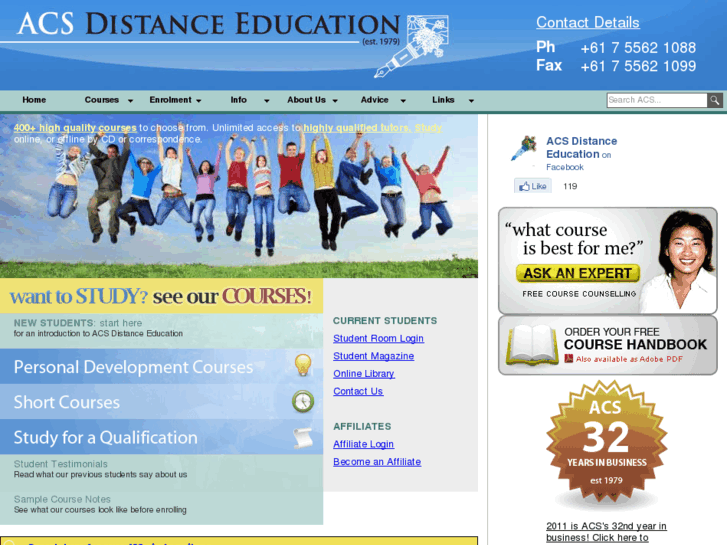Click the phone number +61 7 5562 1088
This screenshot has height=545, width=727.
(x=638, y=47)
